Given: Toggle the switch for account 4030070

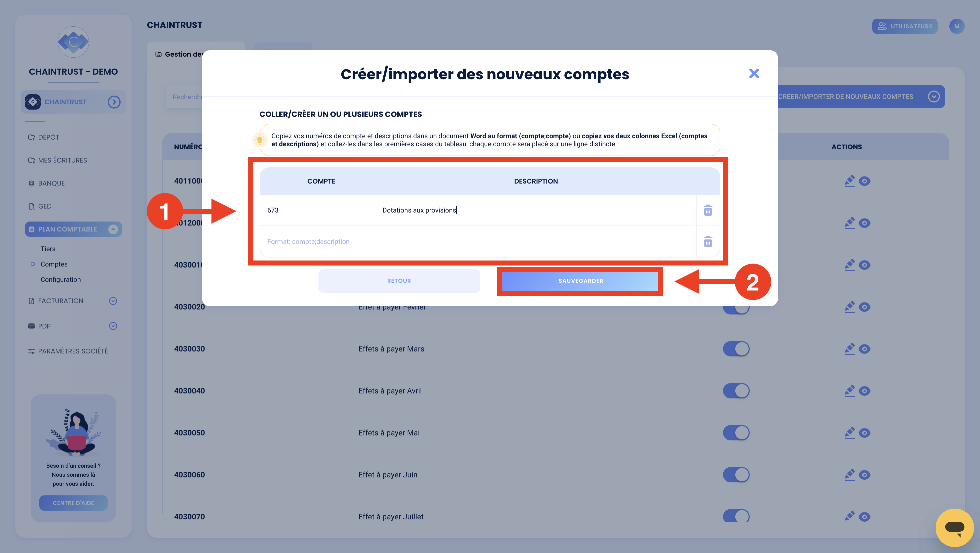Looking at the screenshot, I should point(736,516).
